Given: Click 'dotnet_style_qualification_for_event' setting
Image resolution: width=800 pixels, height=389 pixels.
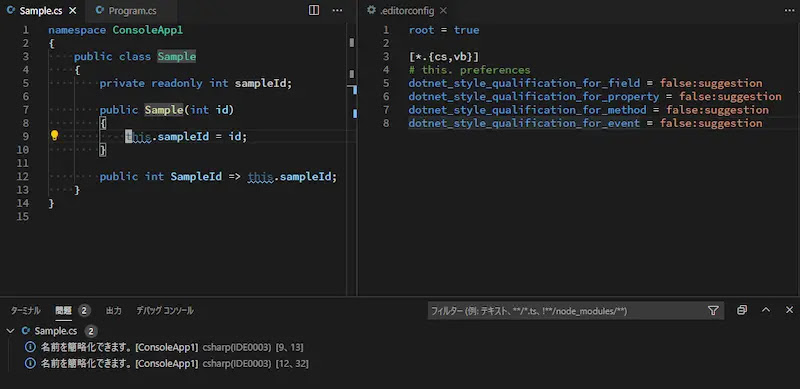Looking at the screenshot, I should click(524, 123).
